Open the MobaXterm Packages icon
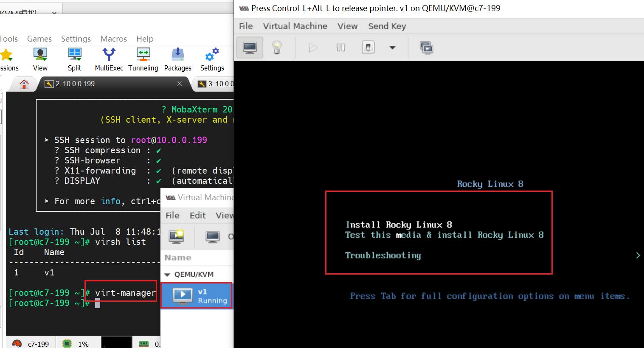This screenshot has height=348, width=644. 178,59
